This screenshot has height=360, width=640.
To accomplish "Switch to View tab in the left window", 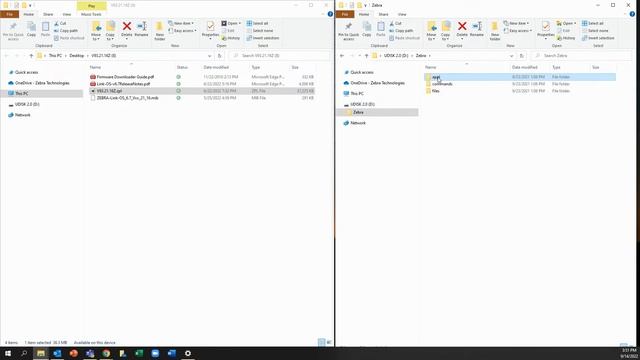I will (66, 14).
